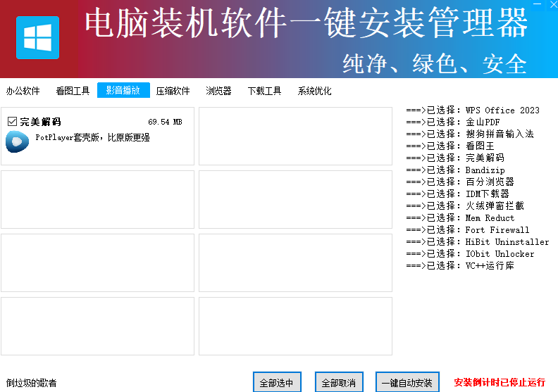Click the Bandizip line in selected list

tap(456, 170)
